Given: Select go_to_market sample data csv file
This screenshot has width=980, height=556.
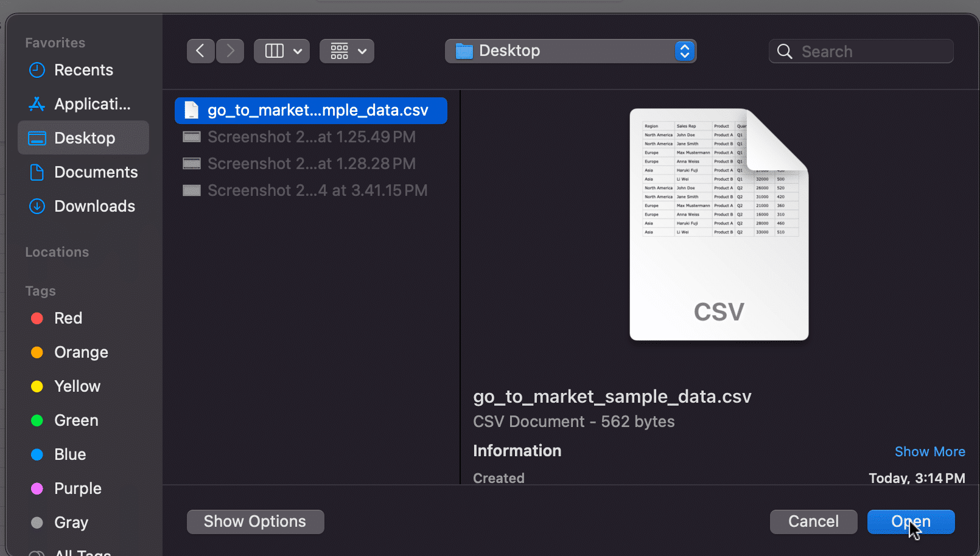Looking at the screenshot, I should [x=311, y=110].
